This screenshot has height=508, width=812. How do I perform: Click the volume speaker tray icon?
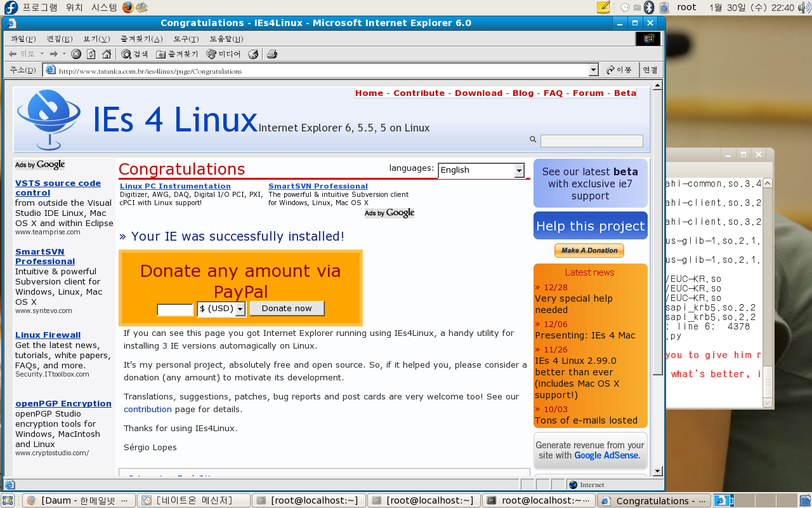(804, 8)
